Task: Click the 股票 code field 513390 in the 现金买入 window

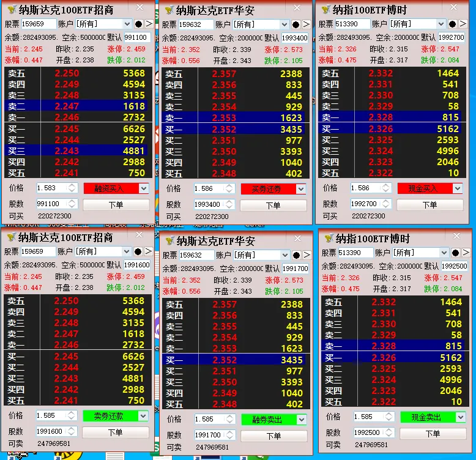Action: coord(352,24)
